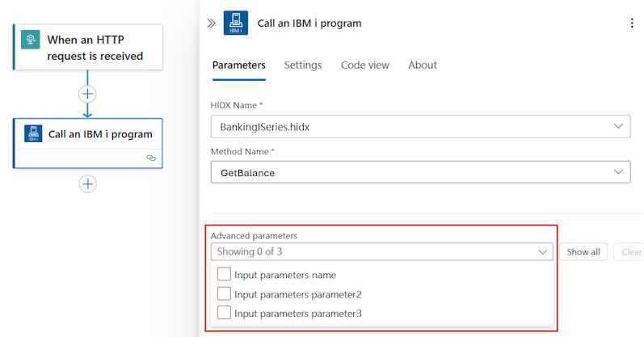Open the HIDX Name dropdown
Image resolution: width=644 pixels, height=337 pixels.
point(419,127)
